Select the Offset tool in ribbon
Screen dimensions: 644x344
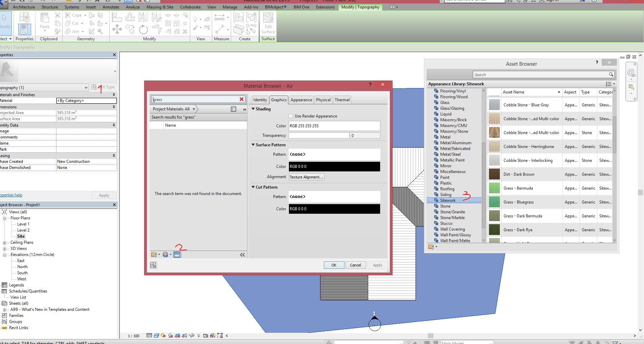tap(130, 17)
